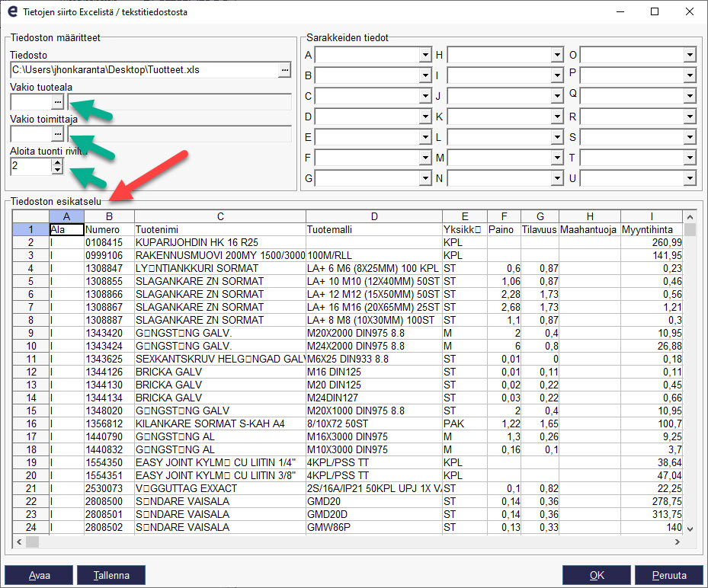Select the cell "260,99"
708x588 pixels.
tap(652, 243)
